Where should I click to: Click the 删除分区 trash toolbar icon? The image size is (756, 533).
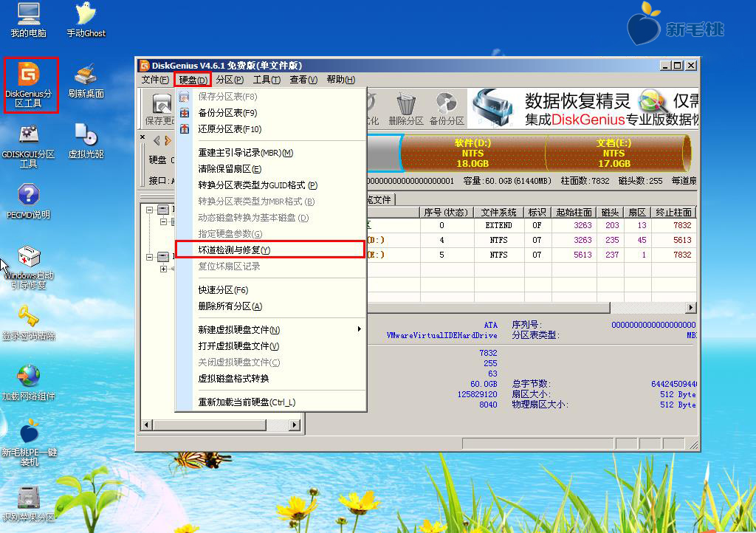pyautogui.click(x=406, y=109)
